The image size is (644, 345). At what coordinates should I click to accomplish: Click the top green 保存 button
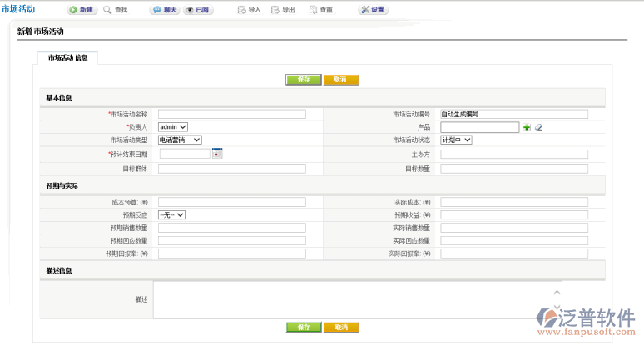[x=304, y=80]
